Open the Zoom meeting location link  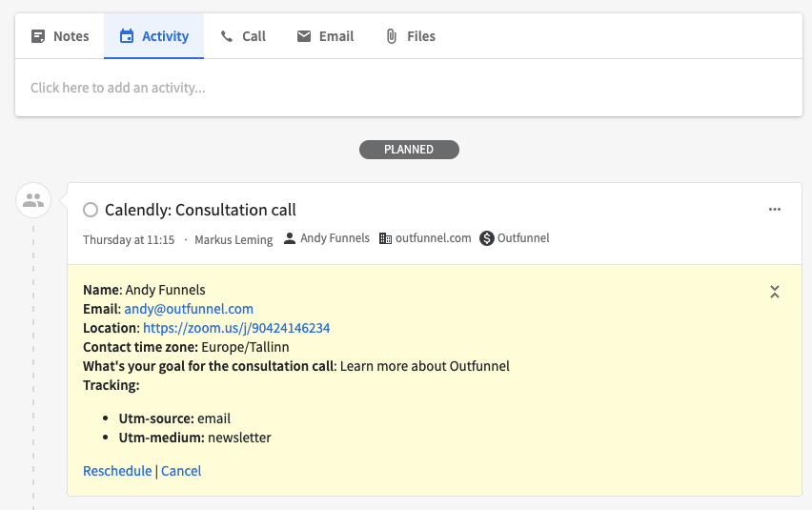point(236,328)
